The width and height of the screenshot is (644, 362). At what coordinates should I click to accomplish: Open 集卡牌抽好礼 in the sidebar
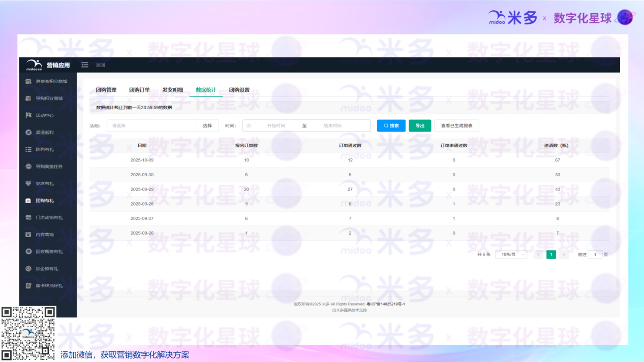(49, 286)
